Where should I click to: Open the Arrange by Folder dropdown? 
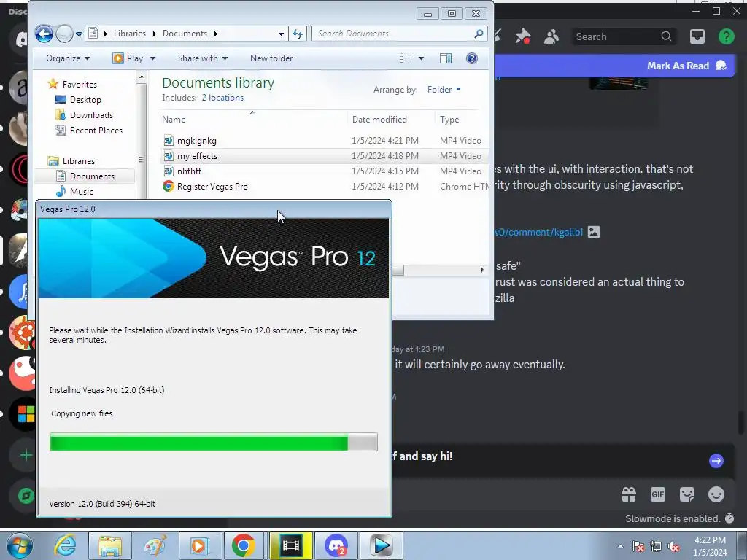click(444, 90)
